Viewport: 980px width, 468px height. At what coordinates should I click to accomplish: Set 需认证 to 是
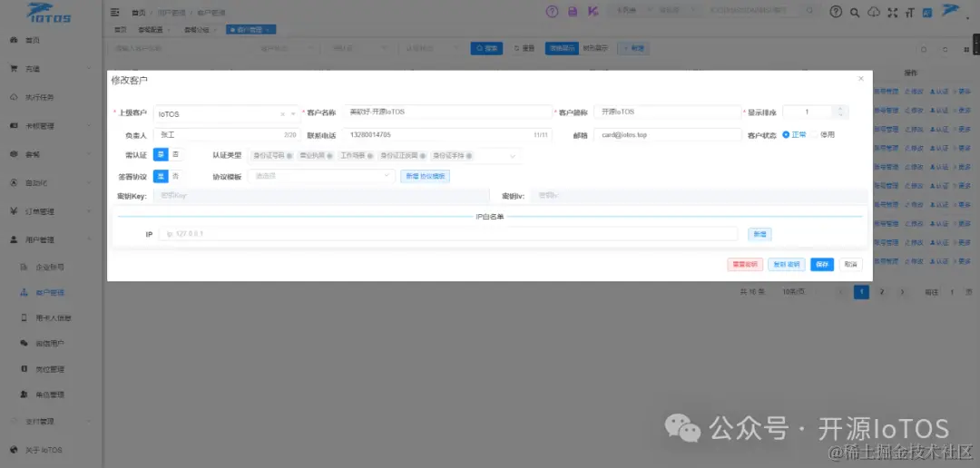pos(161,154)
